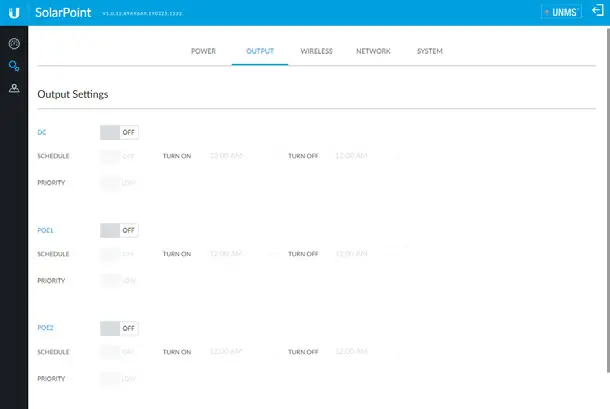
Task: Open the NETWORK tab
Action: [x=373, y=51]
